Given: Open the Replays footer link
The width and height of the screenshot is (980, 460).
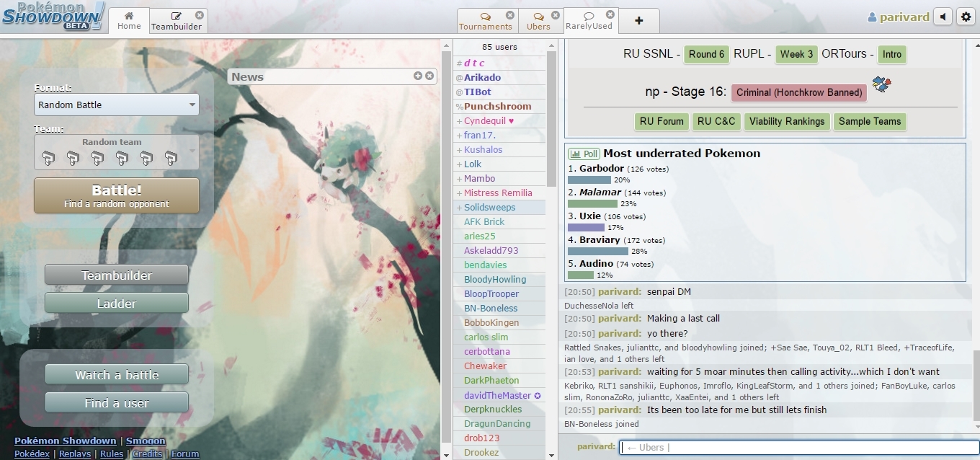Looking at the screenshot, I should pos(75,454).
